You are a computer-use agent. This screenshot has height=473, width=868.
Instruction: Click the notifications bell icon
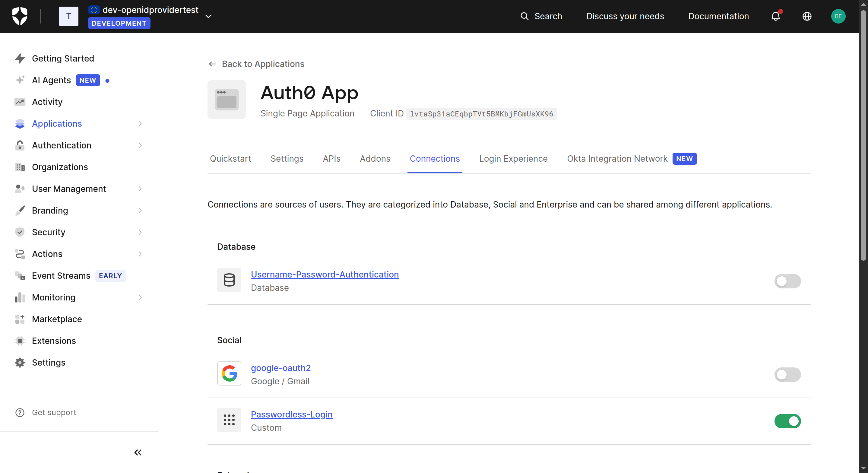775,16
